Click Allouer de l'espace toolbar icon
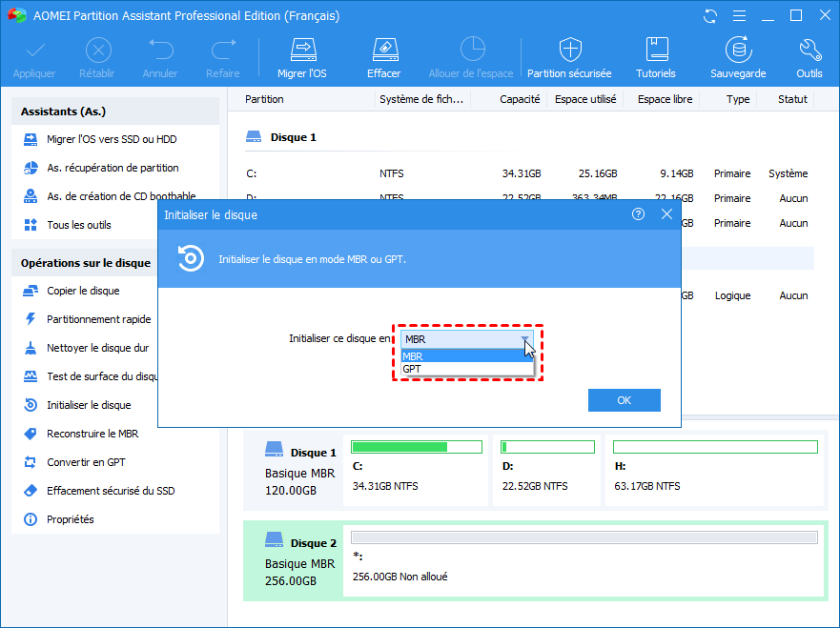The image size is (840, 628). pyautogui.click(x=472, y=50)
